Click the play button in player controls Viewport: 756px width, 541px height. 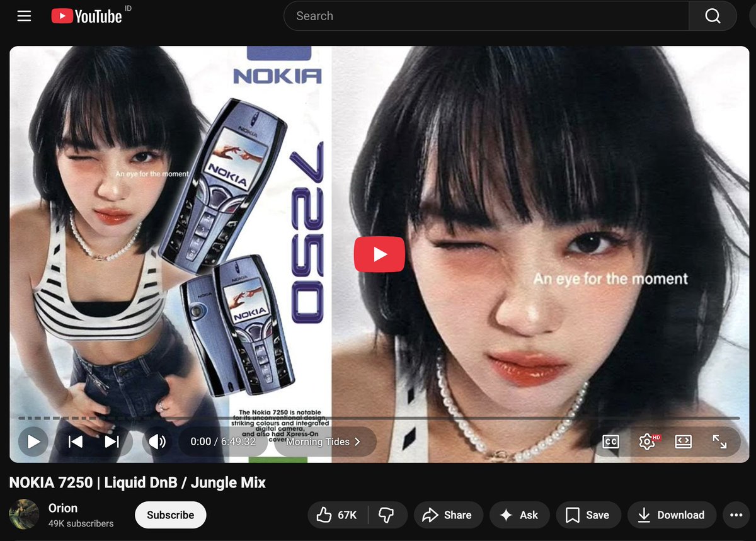pyautogui.click(x=33, y=441)
